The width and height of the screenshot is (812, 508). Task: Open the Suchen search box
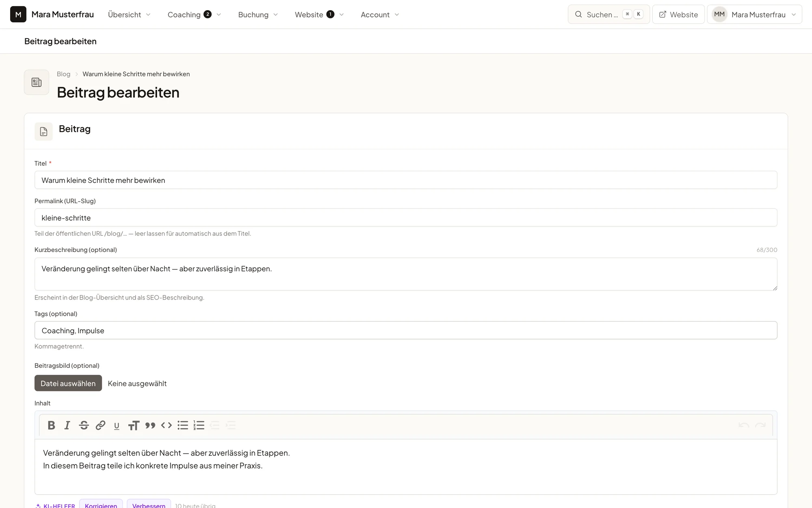point(609,15)
